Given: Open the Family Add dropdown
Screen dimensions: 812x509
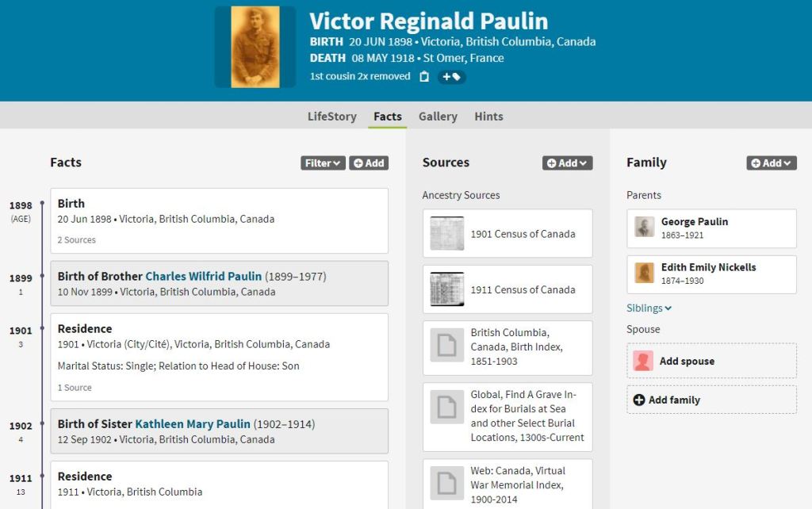Looking at the screenshot, I should coord(771,163).
